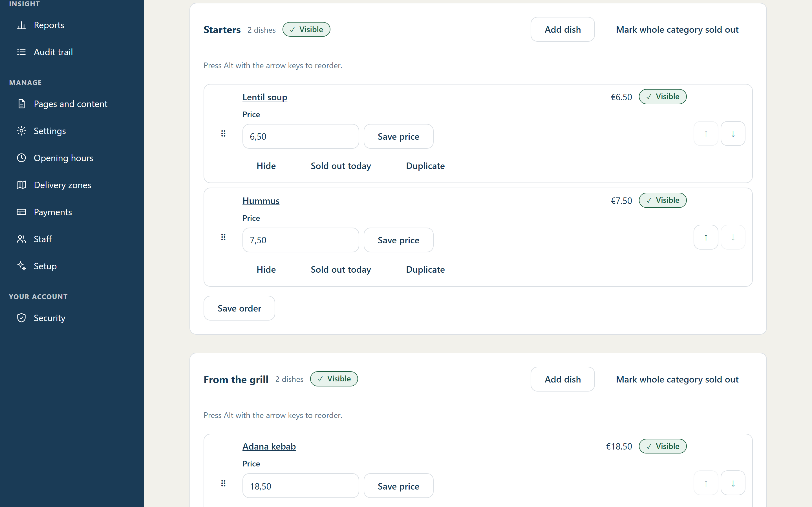Click the Save order button

pyautogui.click(x=239, y=308)
